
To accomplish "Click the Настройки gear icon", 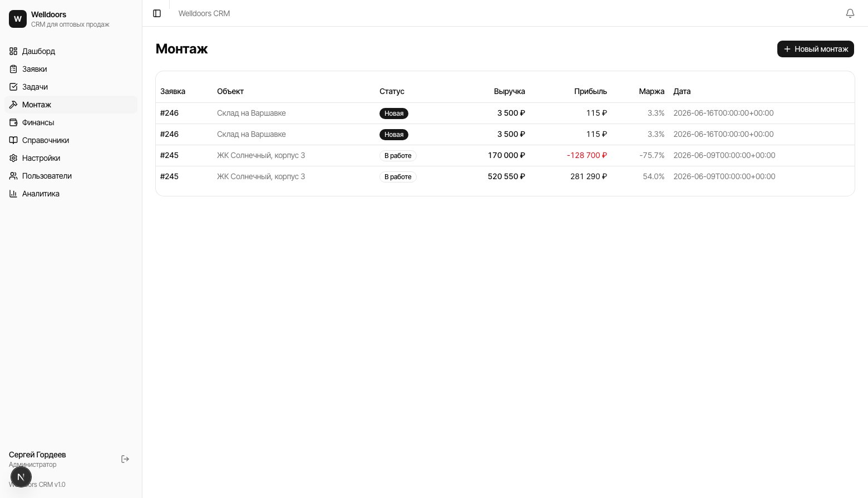I will (13, 158).
